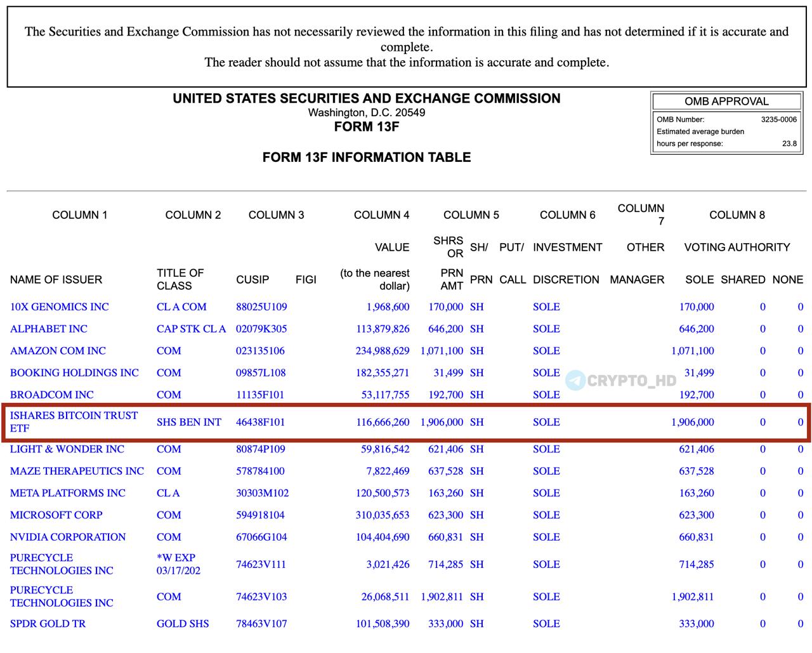The image size is (812, 653).
Task: Click the INVESTMENT DISCRETION header
Action: [x=567, y=263]
